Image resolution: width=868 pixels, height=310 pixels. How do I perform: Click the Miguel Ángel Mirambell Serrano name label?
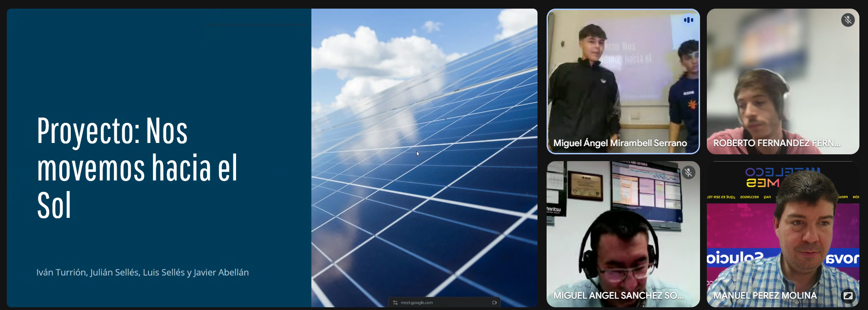pyautogui.click(x=620, y=143)
